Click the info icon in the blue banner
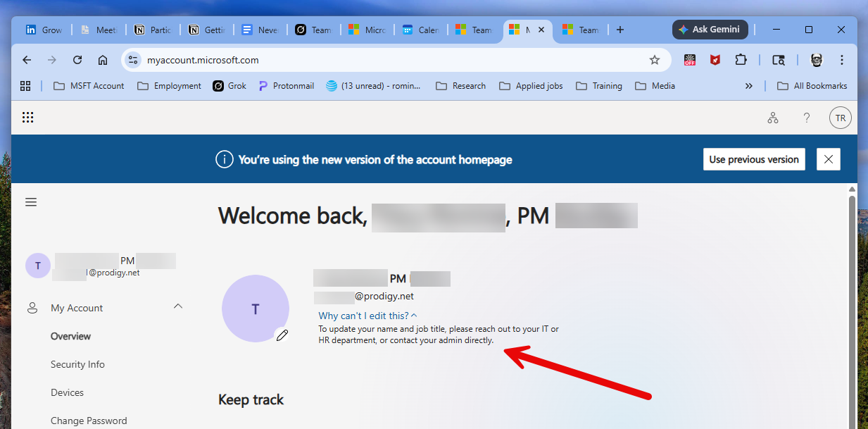This screenshot has width=868, height=429. [x=224, y=160]
